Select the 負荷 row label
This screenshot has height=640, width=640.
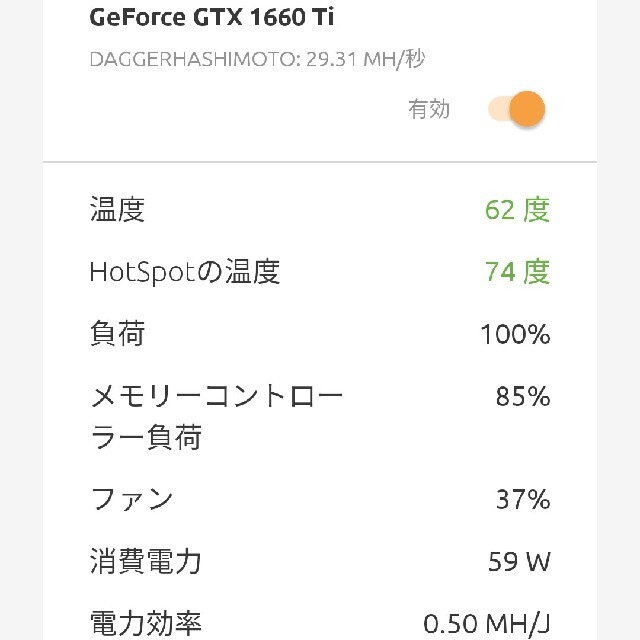click(117, 333)
